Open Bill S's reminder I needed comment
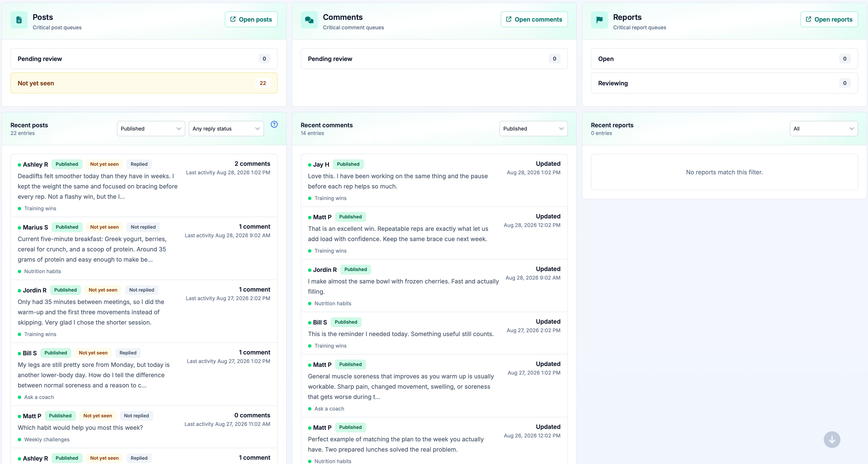 [x=434, y=333]
